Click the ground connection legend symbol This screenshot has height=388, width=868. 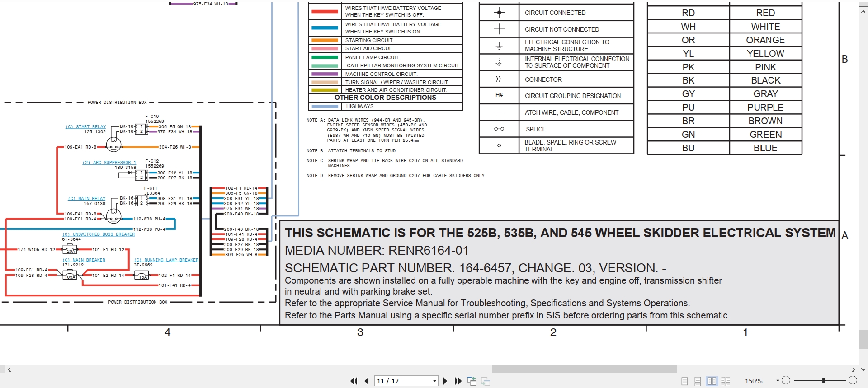tap(499, 46)
